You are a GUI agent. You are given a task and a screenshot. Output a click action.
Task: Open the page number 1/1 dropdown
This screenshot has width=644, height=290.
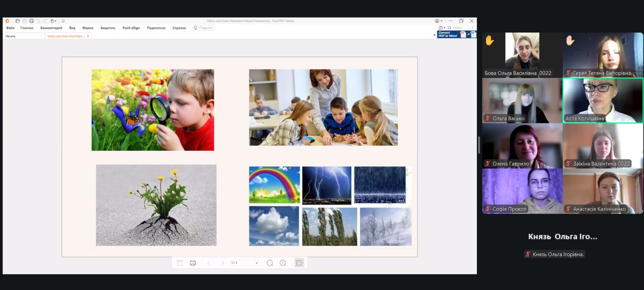click(256, 263)
